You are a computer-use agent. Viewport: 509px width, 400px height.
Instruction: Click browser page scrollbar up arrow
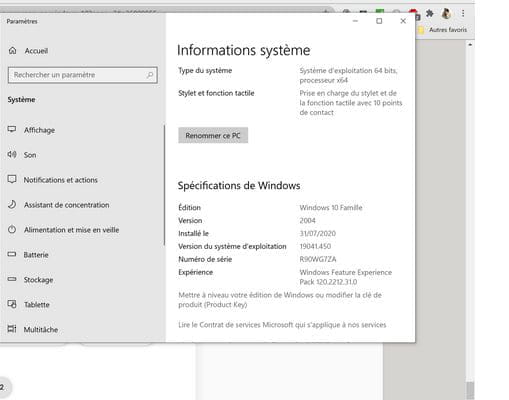(x=470, y=45)
